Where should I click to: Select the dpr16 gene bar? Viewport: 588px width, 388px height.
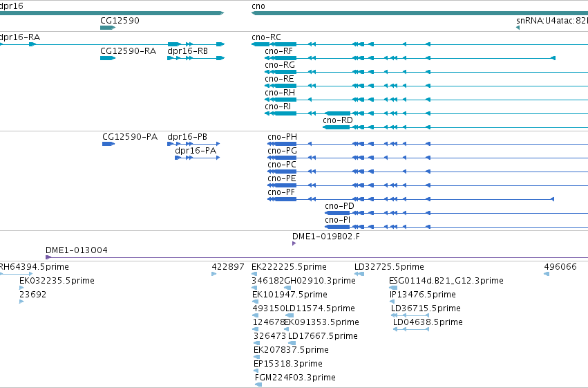click(112, 13)
